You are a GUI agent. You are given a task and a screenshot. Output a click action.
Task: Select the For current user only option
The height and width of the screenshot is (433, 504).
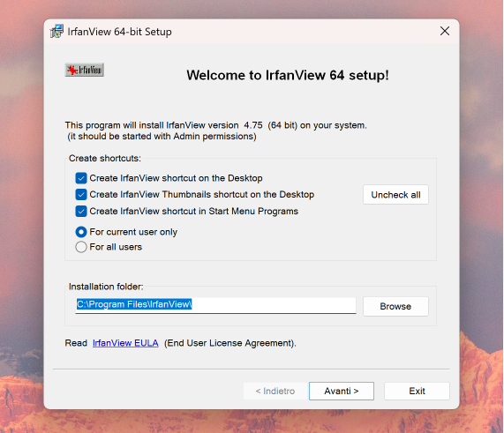pos(81,232)
